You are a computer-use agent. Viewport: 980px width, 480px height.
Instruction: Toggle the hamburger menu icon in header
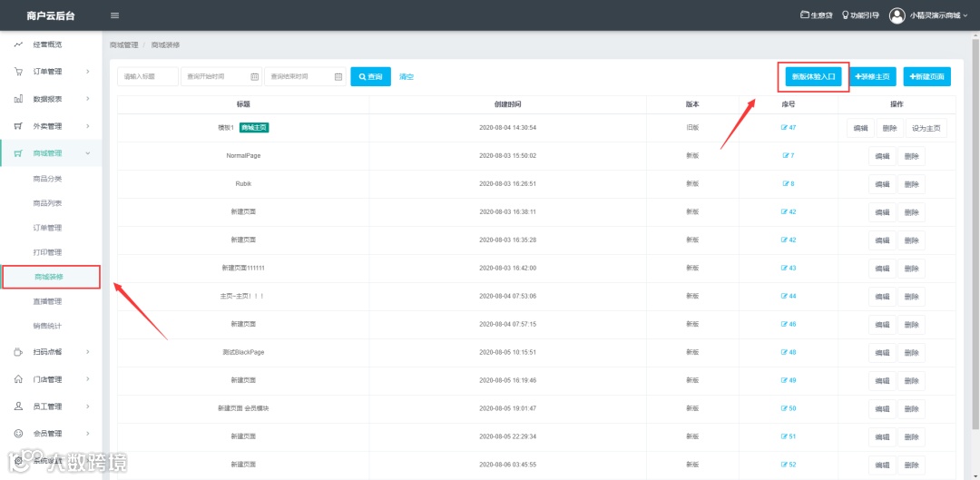coord(114,15)
